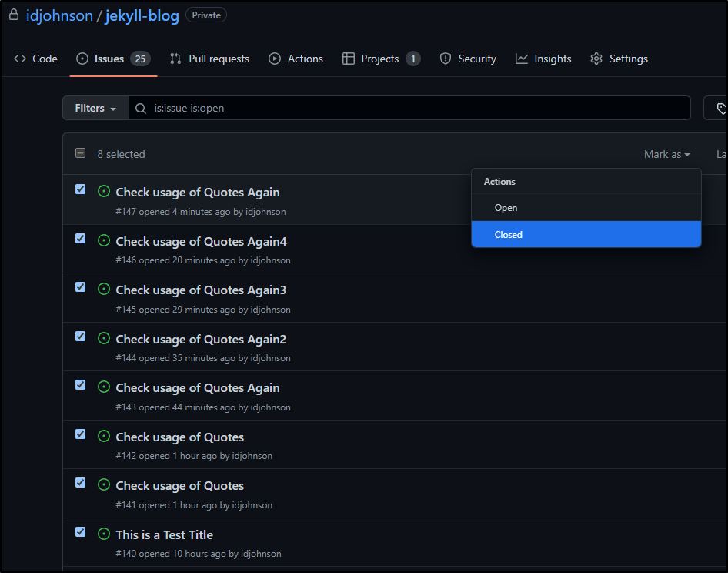Viewport: 728px width, 573px height.
Task: Expand the Filters dropdown
Action: (x=95, y=109)
